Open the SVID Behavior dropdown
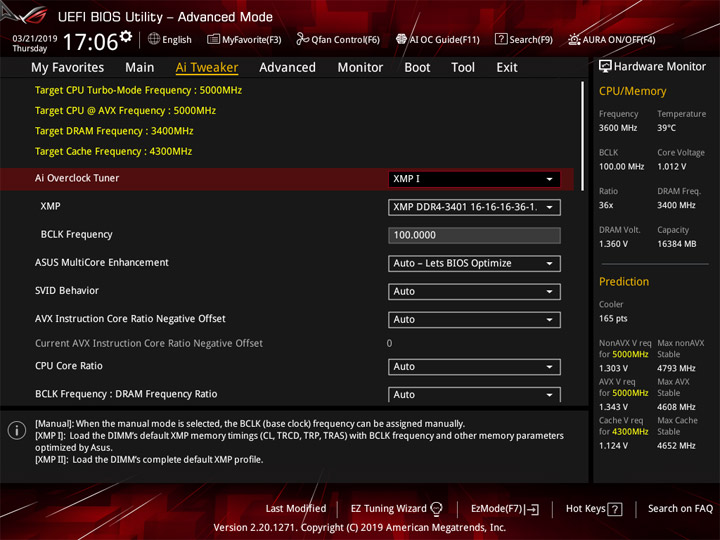Viewport: 720px width, 540px height. [x=474, y=292]
